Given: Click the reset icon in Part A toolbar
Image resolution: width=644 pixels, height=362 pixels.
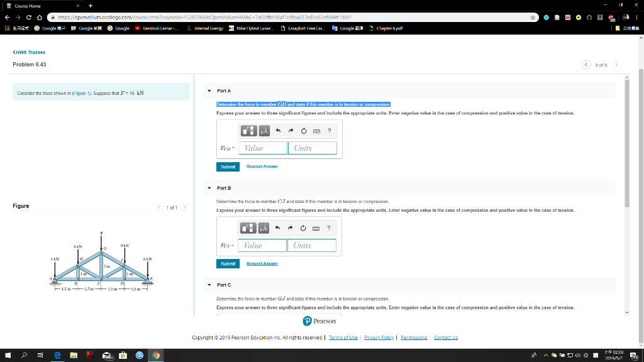Looking at the screenshot, I should coord(304,130).
